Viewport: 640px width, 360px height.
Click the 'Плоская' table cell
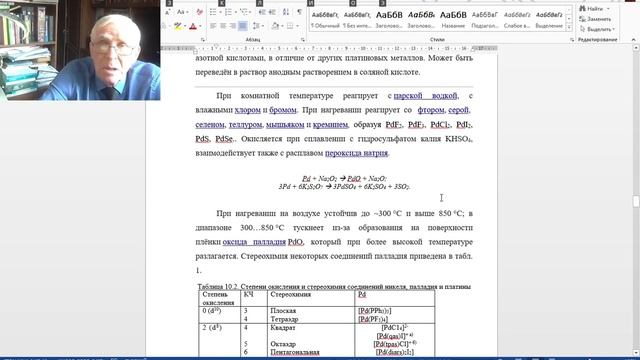pos(283,311)
